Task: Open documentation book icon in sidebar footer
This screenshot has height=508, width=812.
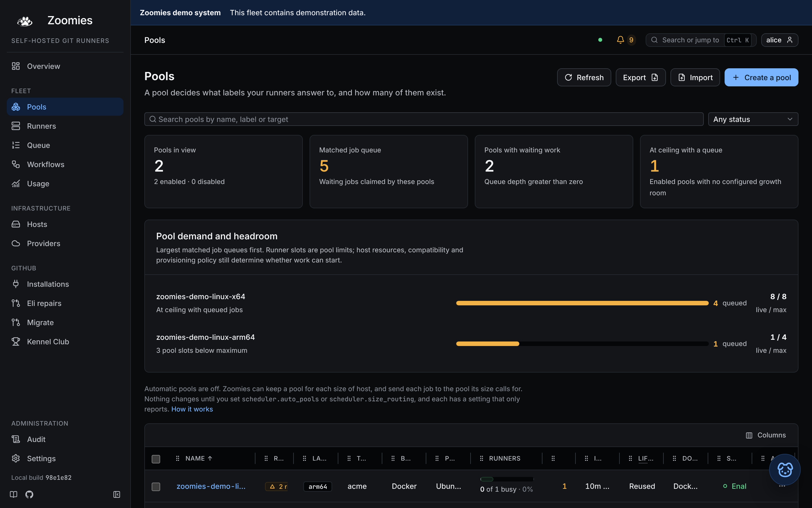Action: pos(14,494)
